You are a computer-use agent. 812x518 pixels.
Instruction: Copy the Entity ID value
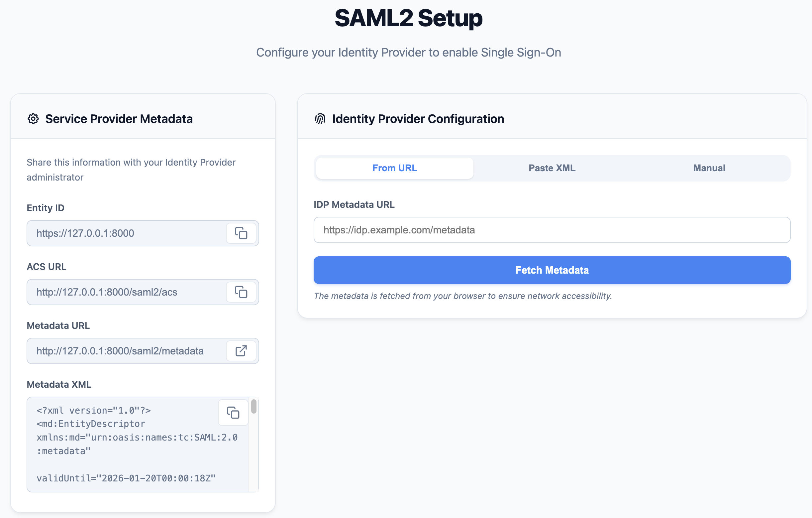[241, 233]
